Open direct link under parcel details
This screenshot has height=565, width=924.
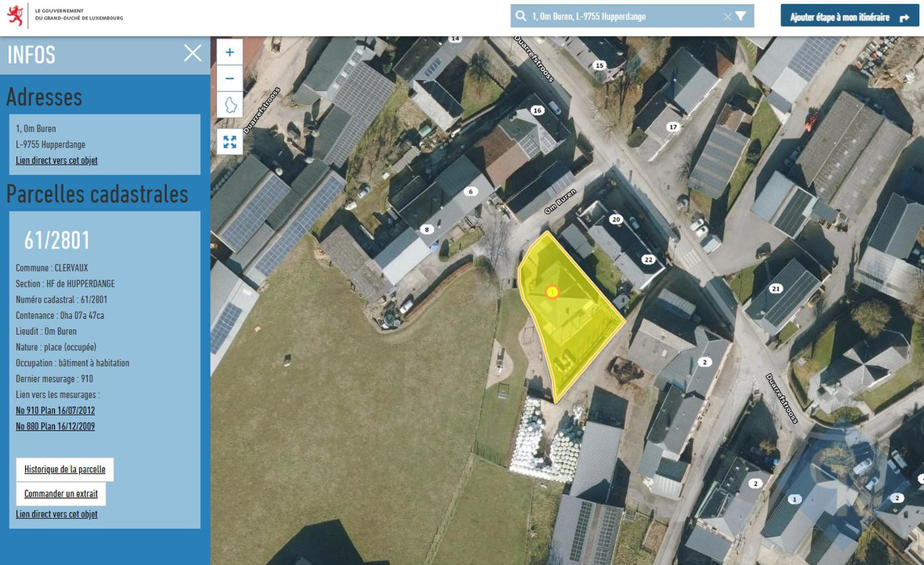tap(56, 514)
